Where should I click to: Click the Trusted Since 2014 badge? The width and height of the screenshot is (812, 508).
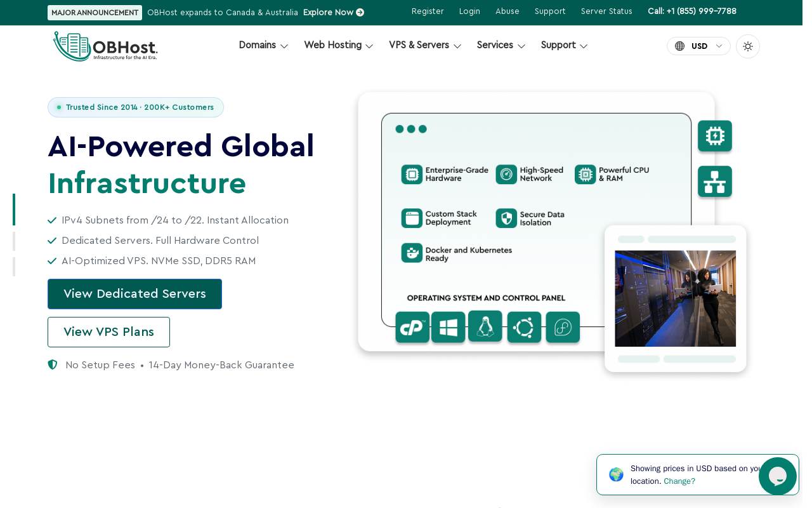coord(136,107)
